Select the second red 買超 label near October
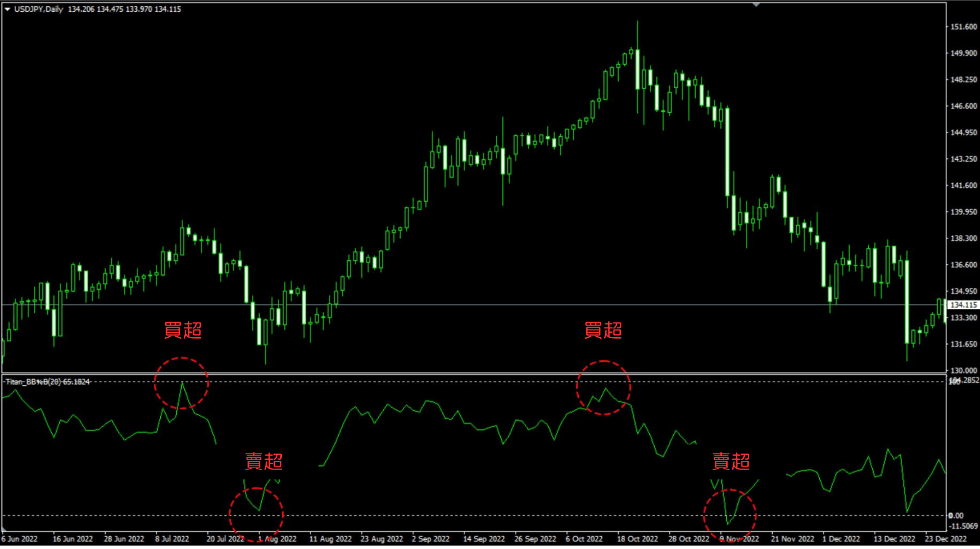 603,330
